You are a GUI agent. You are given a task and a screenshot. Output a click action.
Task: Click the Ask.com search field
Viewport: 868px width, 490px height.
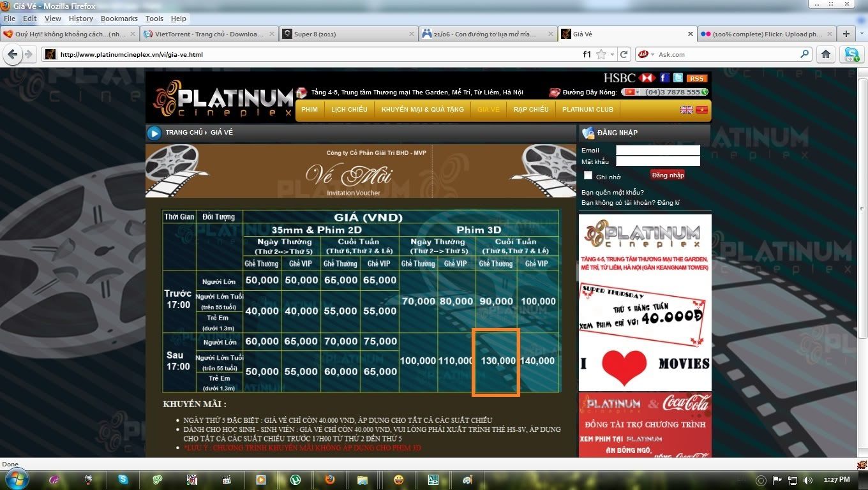tap(728, 54)
